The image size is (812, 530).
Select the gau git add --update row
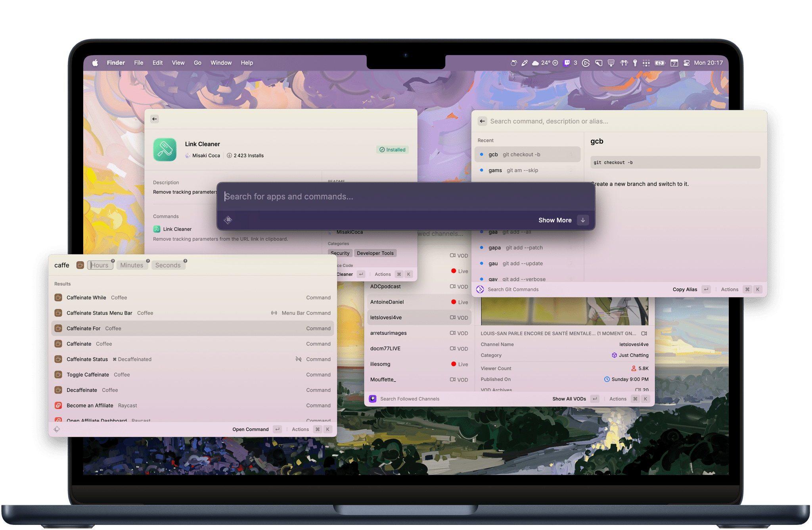click(527, 263)
